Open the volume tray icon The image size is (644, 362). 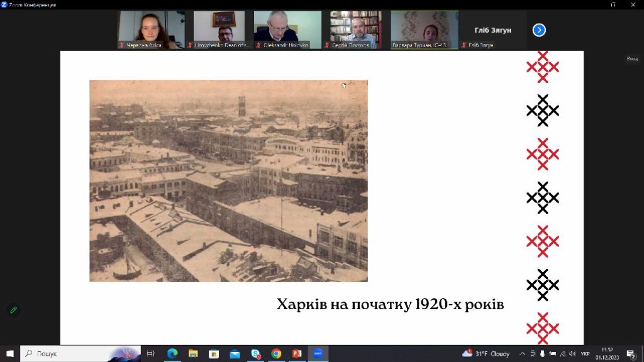(572, 353)
